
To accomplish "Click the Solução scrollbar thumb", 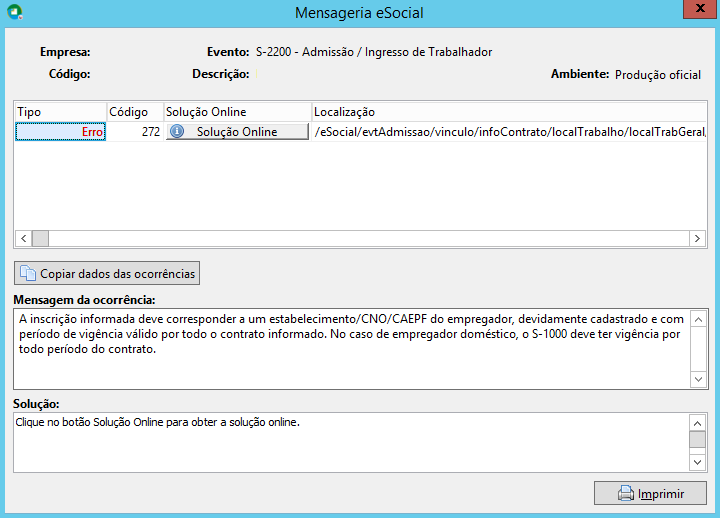I will point(698,439).
